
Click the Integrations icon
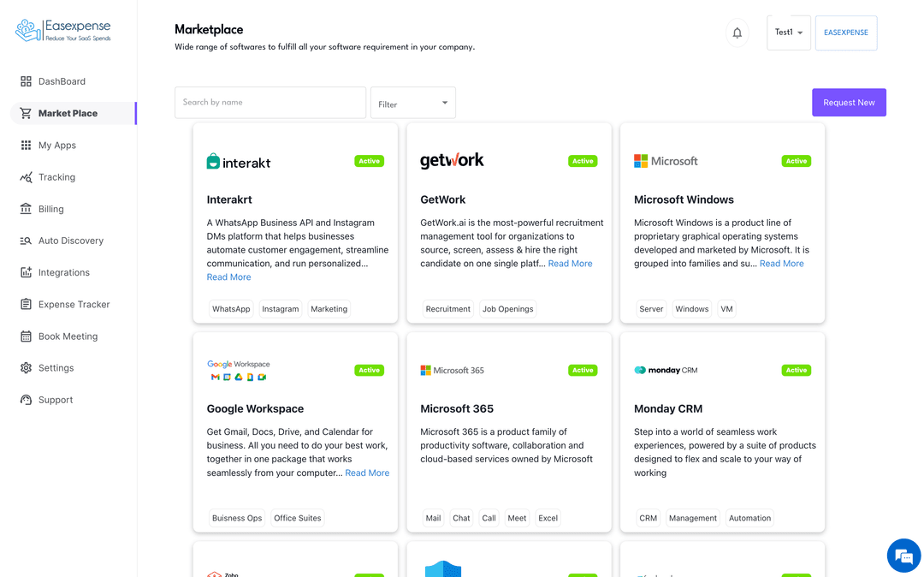pyautogui.click(x=26, y=272)
